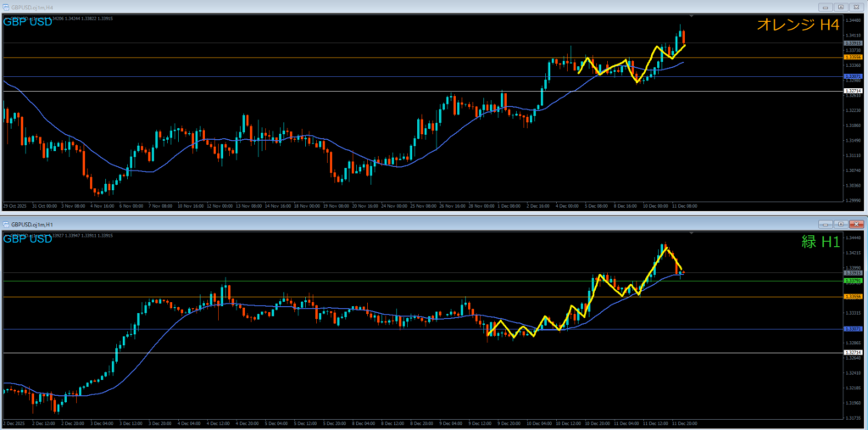Maximize the GBPUSD H1 chart window
Viewport: 868px width, 430px height.
click(840, 223)
